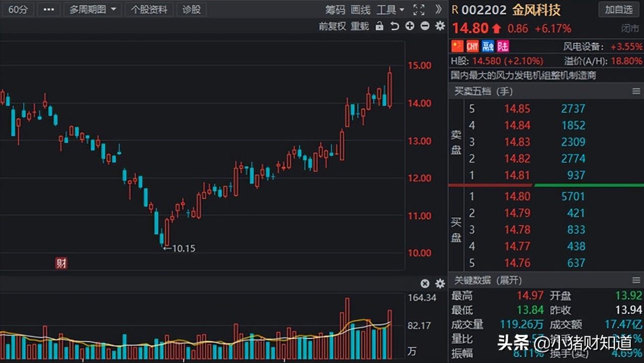This screenshot has height=363, width=644.
Task: Click the undo arrow icon
Action: click(395, 26)
